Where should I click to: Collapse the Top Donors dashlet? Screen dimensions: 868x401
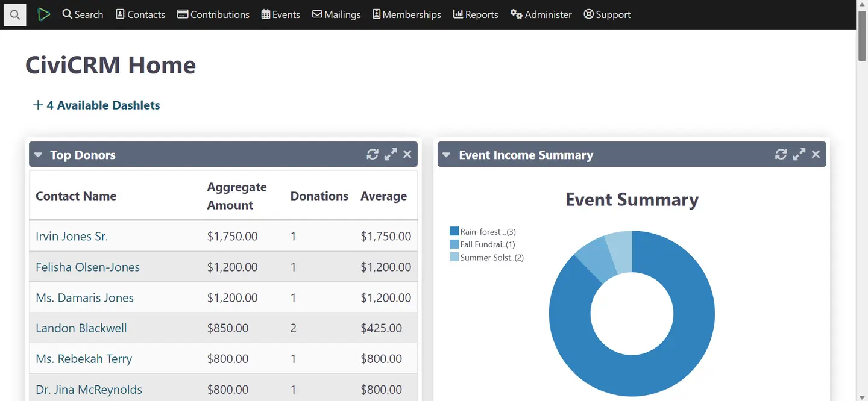coord(38,154)
